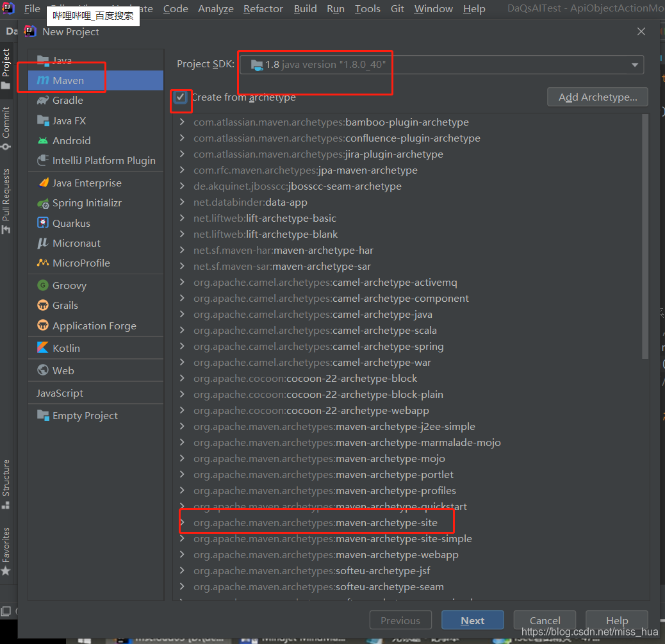Viewport: 665px width, 644px height.
Task: Select the softeu-archetype-seam archetype
Action: point(318,587)
